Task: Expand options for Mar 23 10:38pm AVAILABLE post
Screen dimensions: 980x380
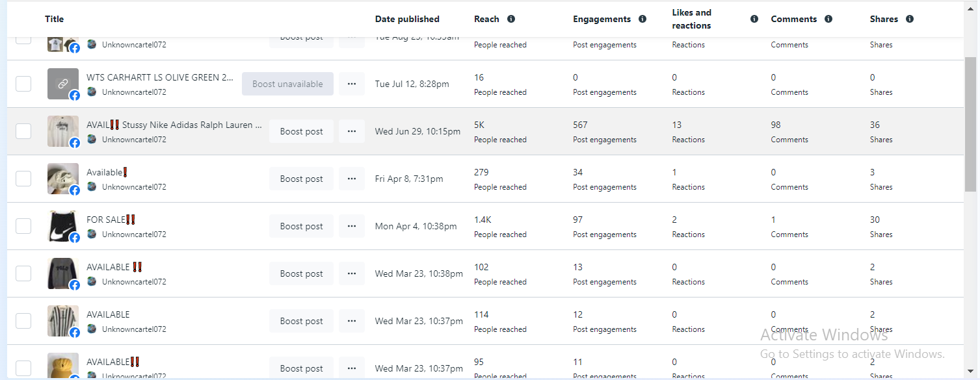Action: point(352,273)
